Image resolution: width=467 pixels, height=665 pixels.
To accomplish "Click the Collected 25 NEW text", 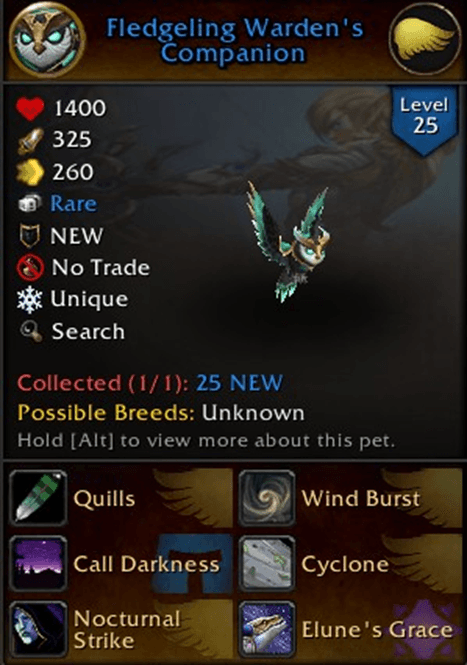I will pyautogui.click(x=150, y=383).
